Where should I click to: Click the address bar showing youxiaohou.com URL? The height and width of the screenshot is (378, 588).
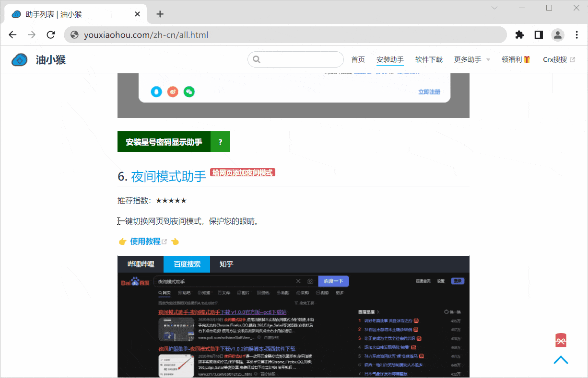click(285, 35)
